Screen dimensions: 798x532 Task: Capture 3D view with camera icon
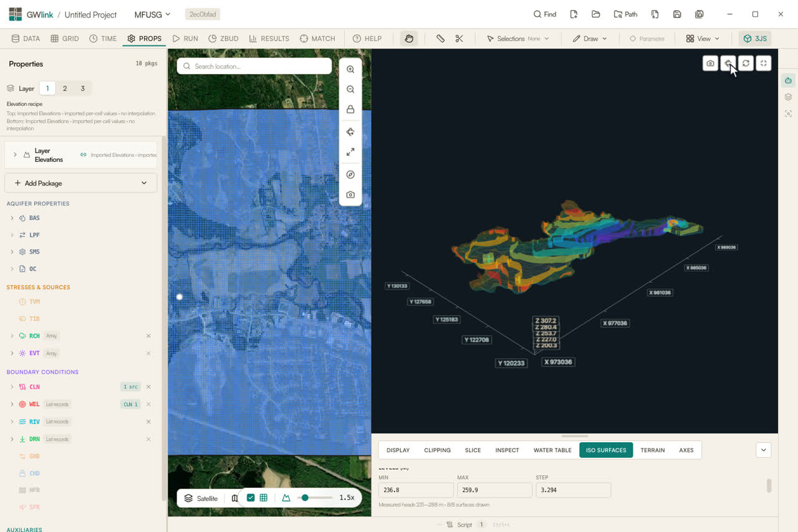[x=710, y=63]
